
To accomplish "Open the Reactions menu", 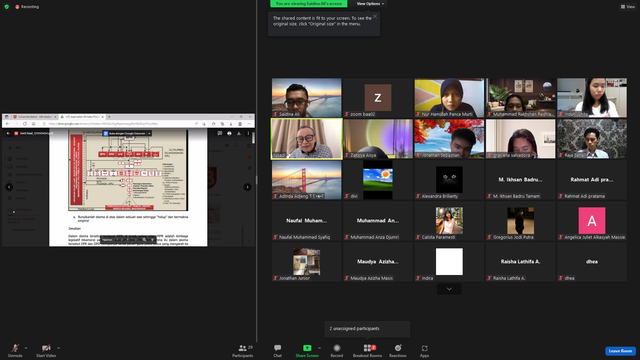I will click(x=398, y=350).
